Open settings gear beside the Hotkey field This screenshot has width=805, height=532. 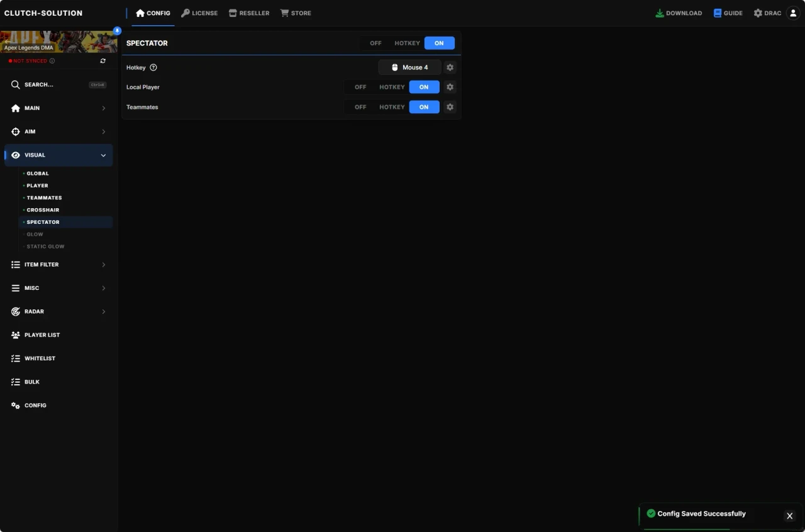click(450, 67)
